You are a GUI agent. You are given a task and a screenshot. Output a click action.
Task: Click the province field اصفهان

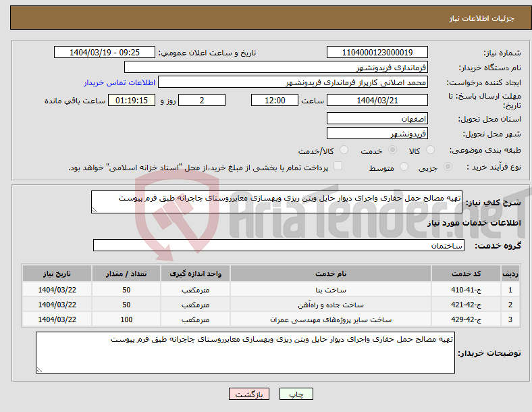pos(377,118)
